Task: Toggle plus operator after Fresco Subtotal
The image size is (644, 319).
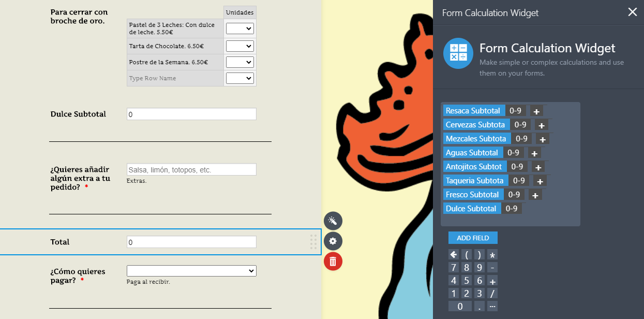Action: (x=535, y=195)
